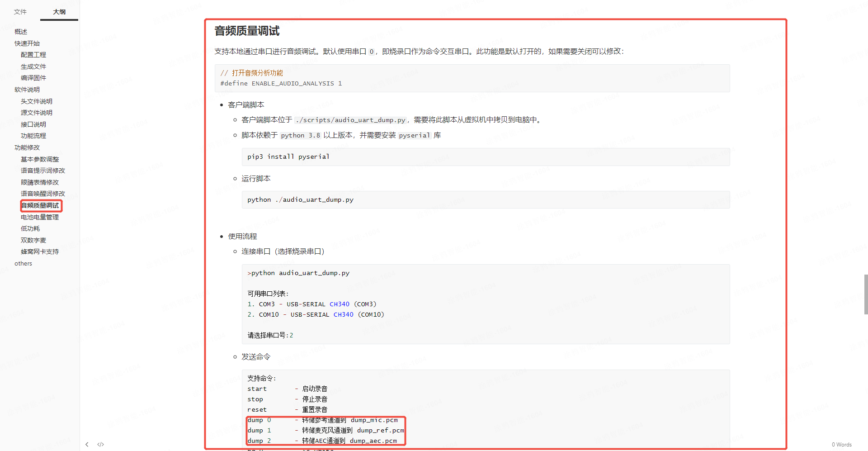This screenshot has height=451, width=868.
Task: Click the 请选择串口号:2 line
Action: (x=270, y=335)
